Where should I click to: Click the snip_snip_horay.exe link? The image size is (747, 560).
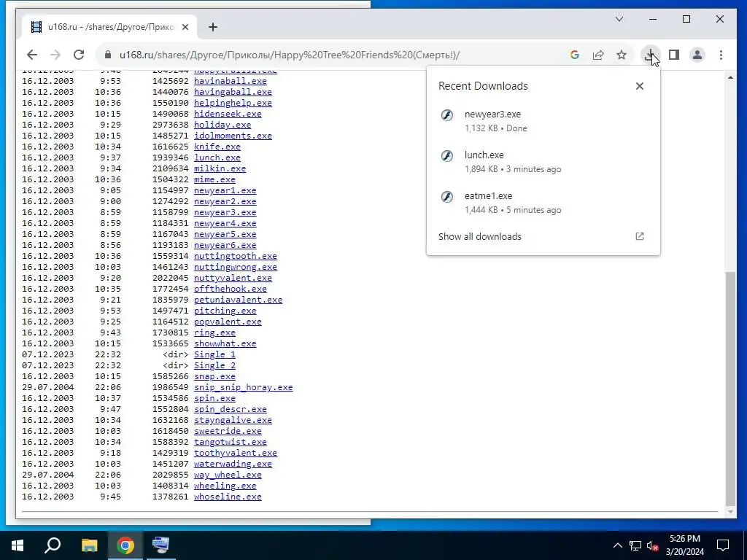[x=243, y=388]
